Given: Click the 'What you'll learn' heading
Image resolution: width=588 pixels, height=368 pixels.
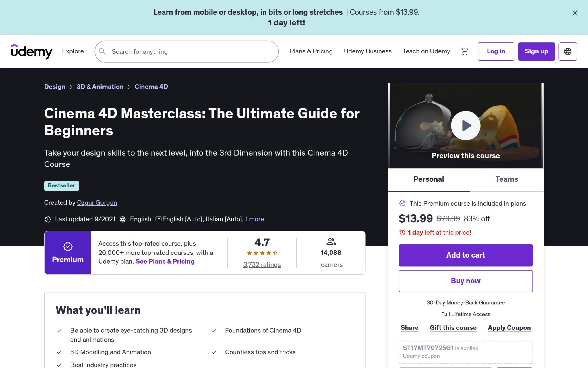Looking at the screenshot, I should 98,310.
